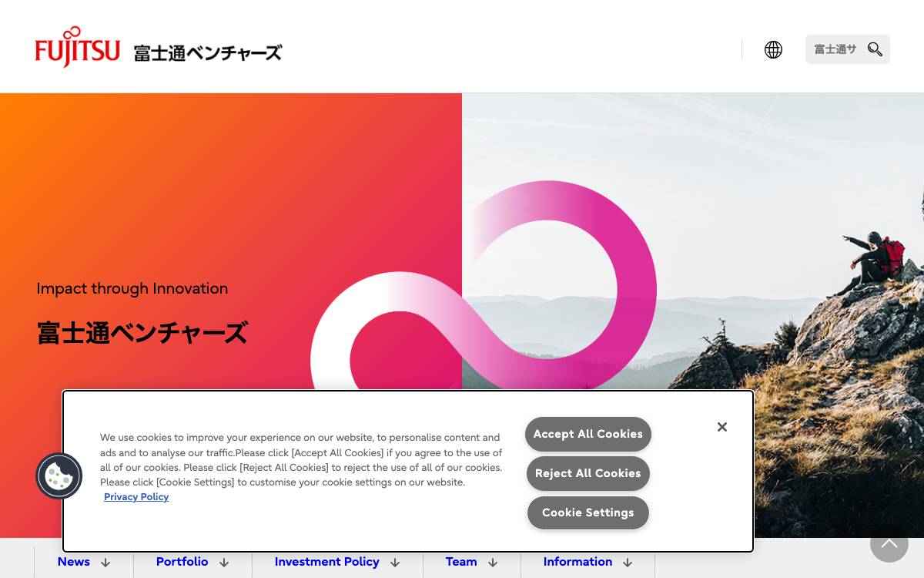Click the down arrow beside Team

point(493,563)
